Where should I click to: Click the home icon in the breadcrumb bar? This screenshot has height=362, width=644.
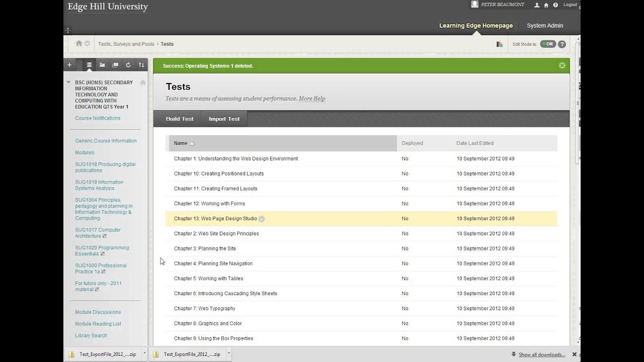click(79, 43)
